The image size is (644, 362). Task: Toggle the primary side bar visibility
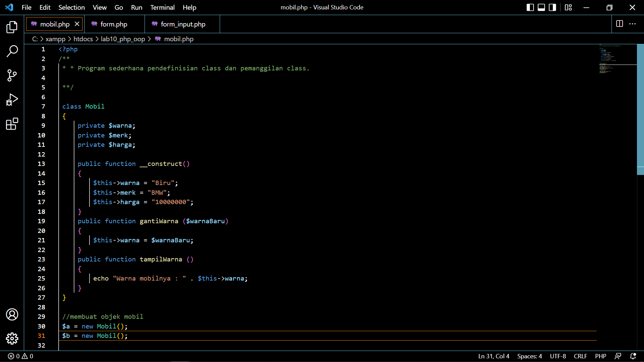point(530,7)
